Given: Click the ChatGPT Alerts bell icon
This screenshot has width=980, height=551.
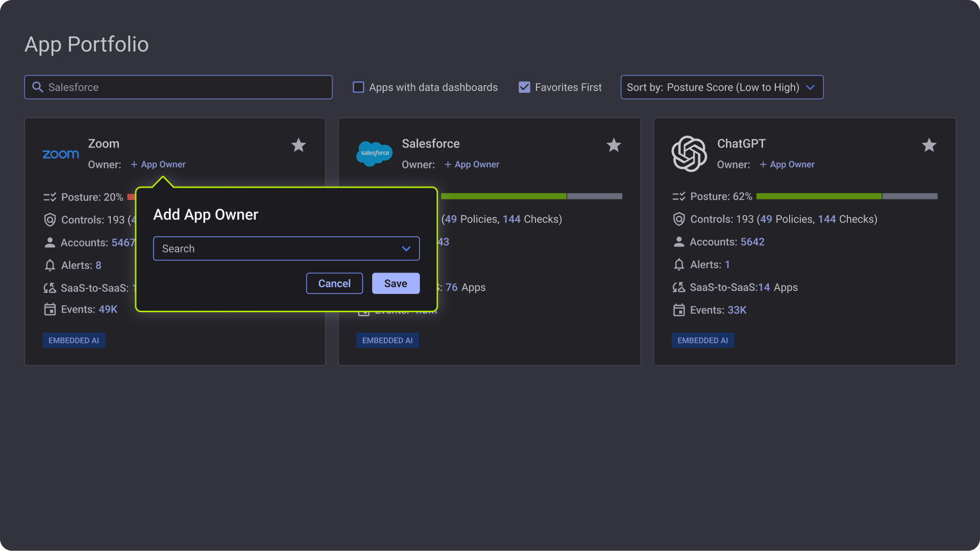Looking at the screenshot, I should point(678,265).
